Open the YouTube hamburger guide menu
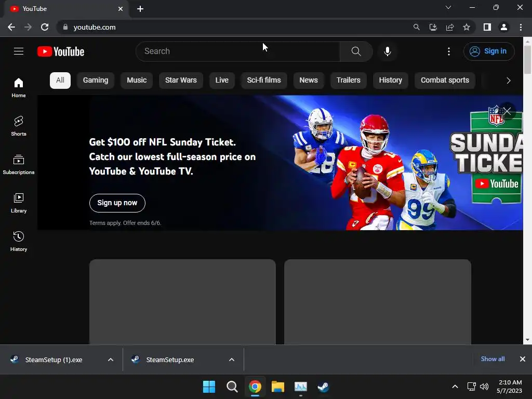 (19, 51)
